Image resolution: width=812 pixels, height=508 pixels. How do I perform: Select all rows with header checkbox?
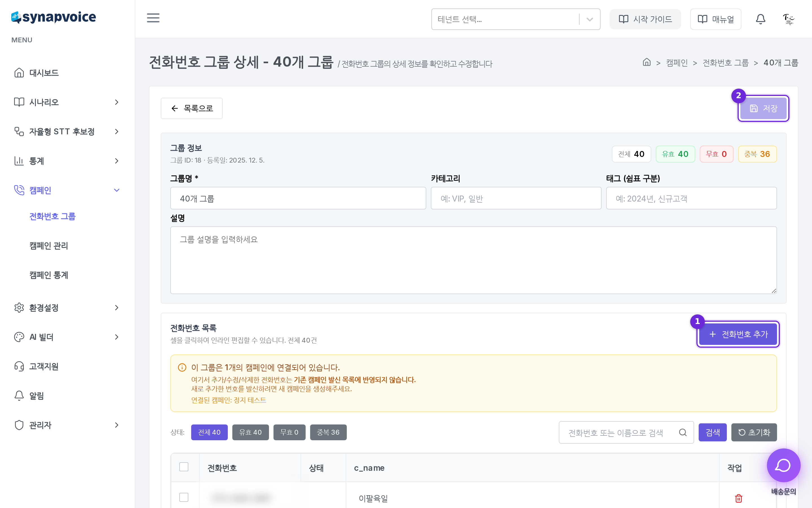pyautogui.click(x=184, y=467)
